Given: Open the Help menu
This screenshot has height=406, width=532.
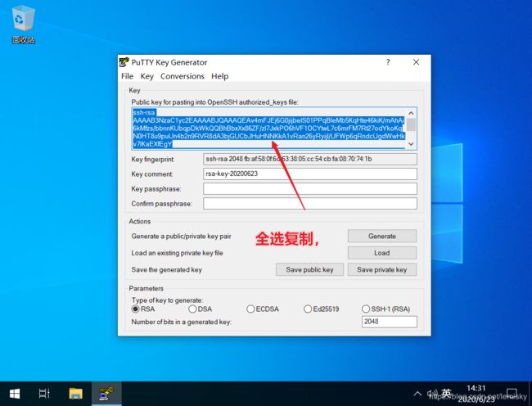Looking at the screenshot, I should (220, 76).
